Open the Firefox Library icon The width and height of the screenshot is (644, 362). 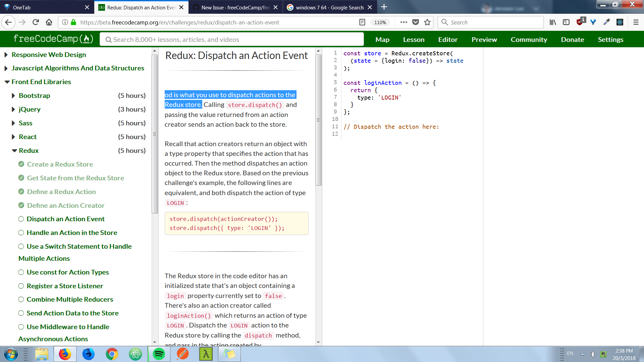tap(553, 22)
